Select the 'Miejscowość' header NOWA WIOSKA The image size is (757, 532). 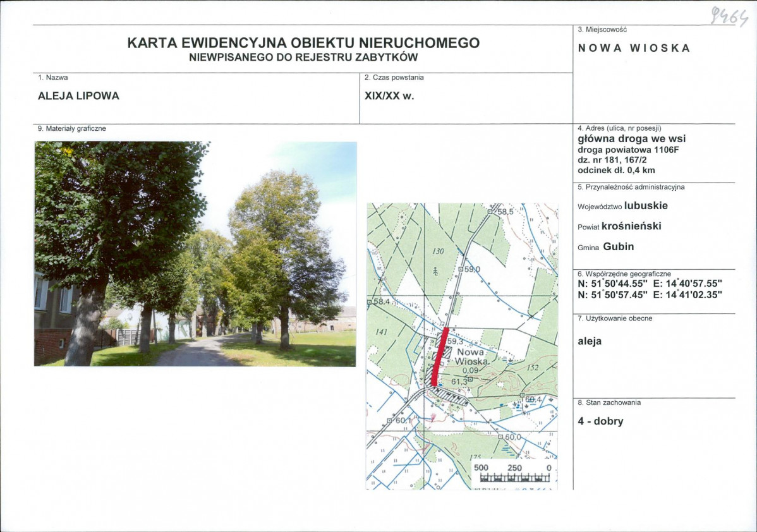tap(633, 47)
